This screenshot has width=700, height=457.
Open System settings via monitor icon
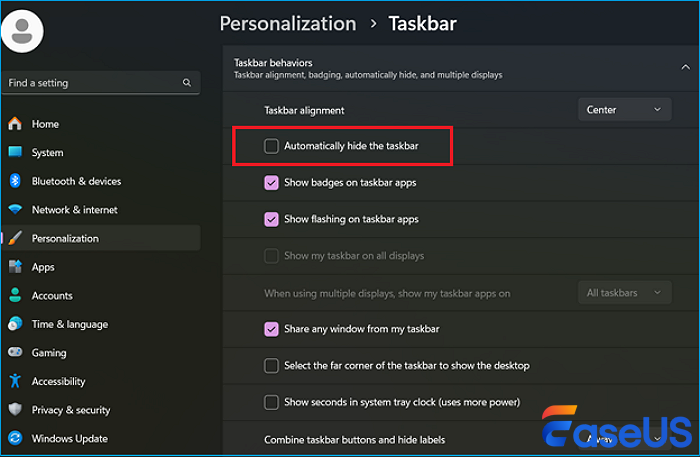coord(15,153)
